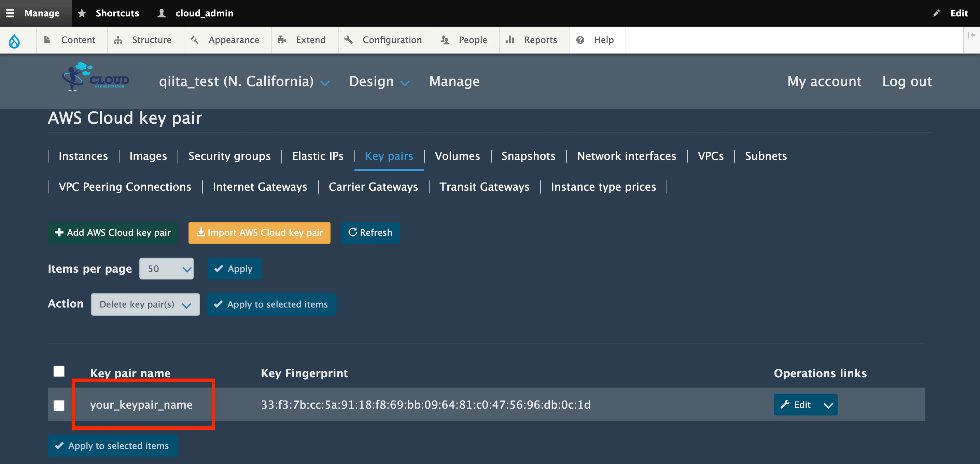
Task: Click Apply next to Items per page
Action: coord(234,269)
